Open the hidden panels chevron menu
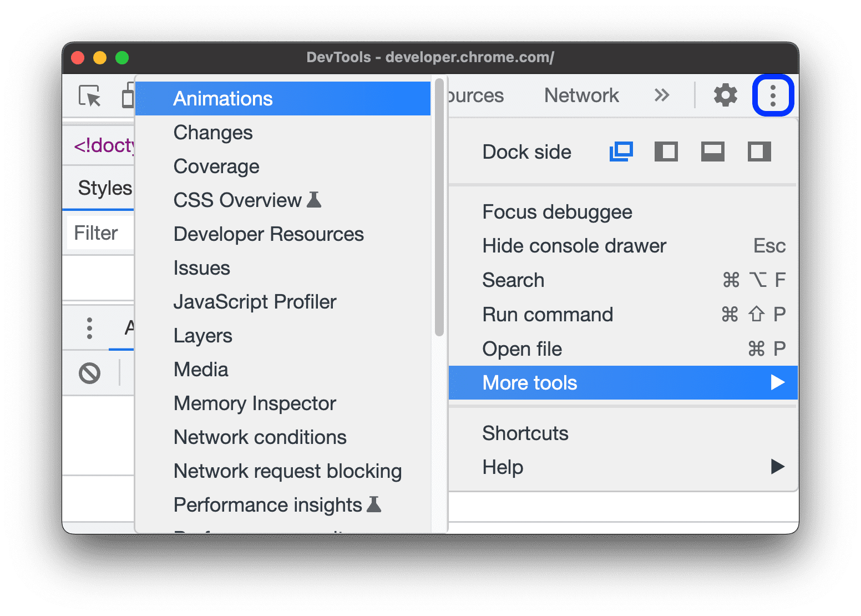 pos(661,95)
